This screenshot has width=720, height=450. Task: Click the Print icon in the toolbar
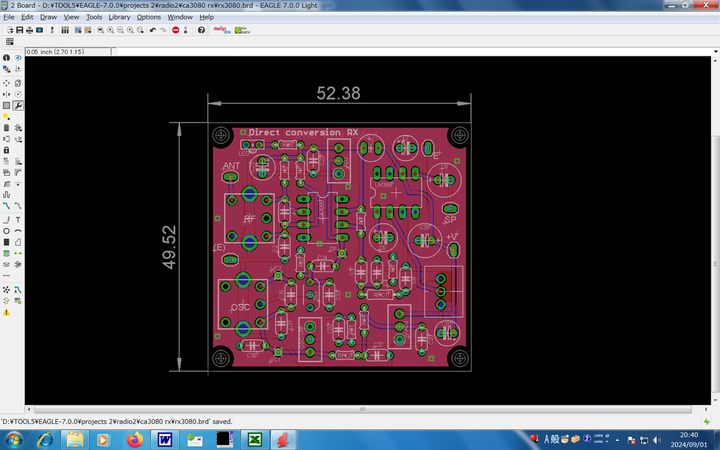(x=30, y=30)
